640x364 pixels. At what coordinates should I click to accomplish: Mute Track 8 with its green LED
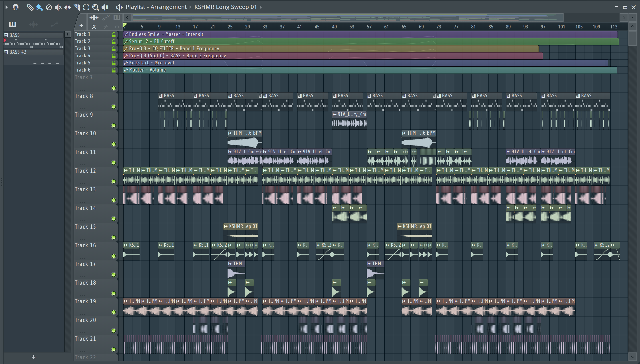point(114,107)
